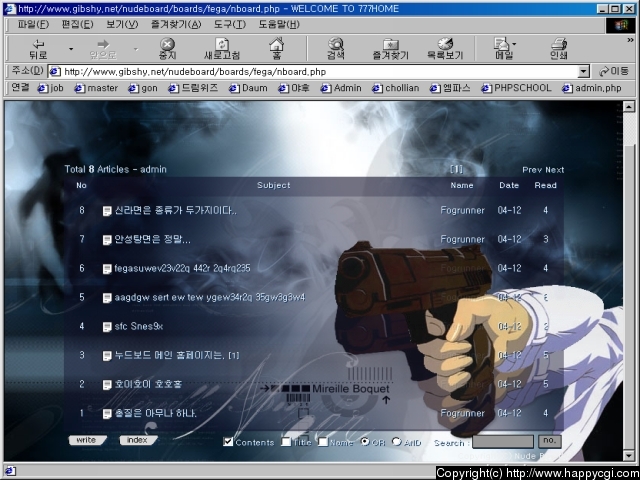This screenshot has height=480, width=640.
Task: Open the admin.php link bar shortcut
Action: [x=592, y=88]
